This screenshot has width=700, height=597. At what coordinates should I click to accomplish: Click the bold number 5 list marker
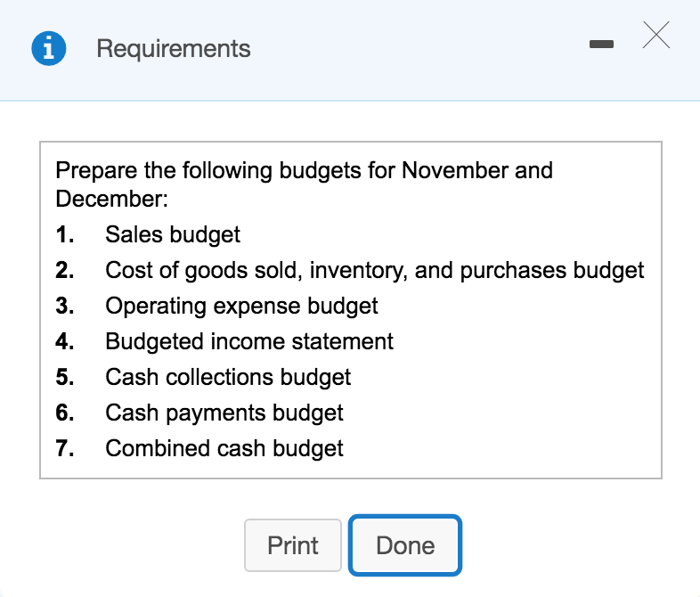(x=64, y=377)
